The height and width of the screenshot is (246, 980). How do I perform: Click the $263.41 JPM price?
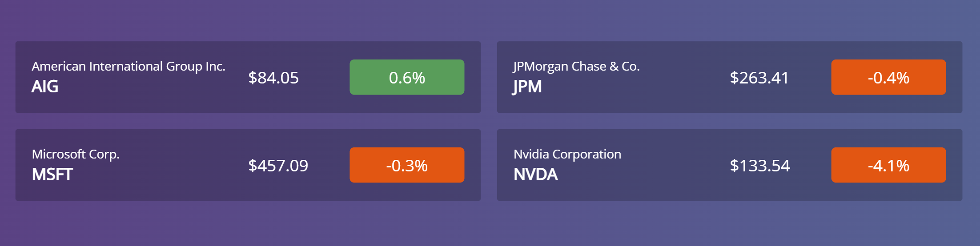759,78
